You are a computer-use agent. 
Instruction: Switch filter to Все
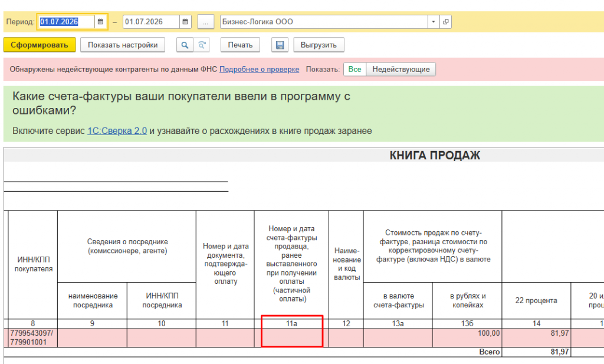click(x=354, y=70)
